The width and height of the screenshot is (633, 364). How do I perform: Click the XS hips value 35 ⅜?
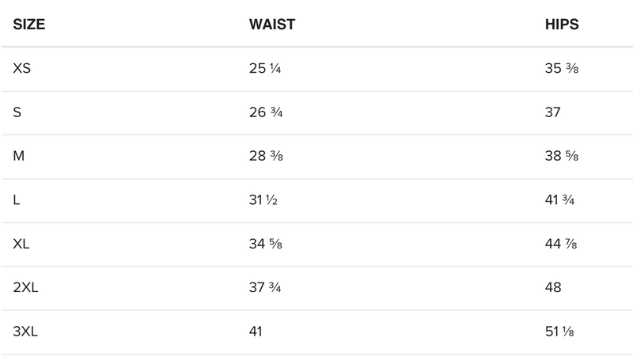562,69
